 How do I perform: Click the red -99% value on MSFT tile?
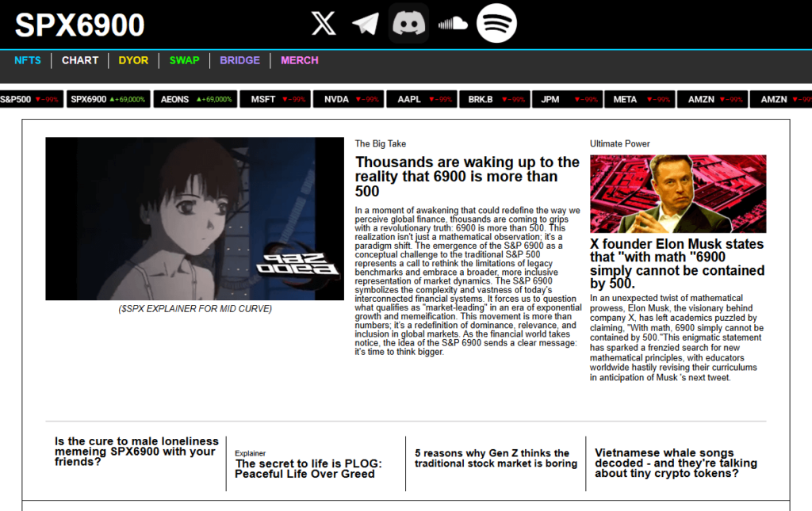(293, 99)
